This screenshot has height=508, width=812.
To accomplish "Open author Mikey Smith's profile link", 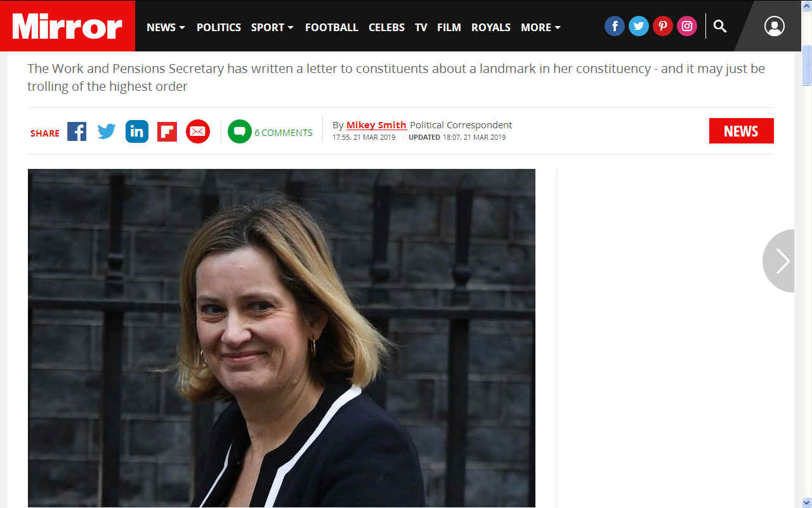I will [x=376, y=125].
